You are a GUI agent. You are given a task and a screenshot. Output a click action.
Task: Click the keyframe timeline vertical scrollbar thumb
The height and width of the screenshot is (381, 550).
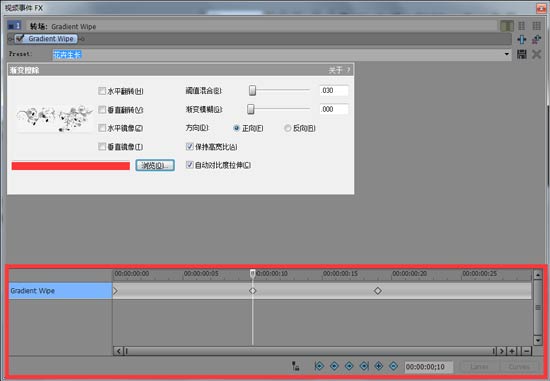(538, 307)
